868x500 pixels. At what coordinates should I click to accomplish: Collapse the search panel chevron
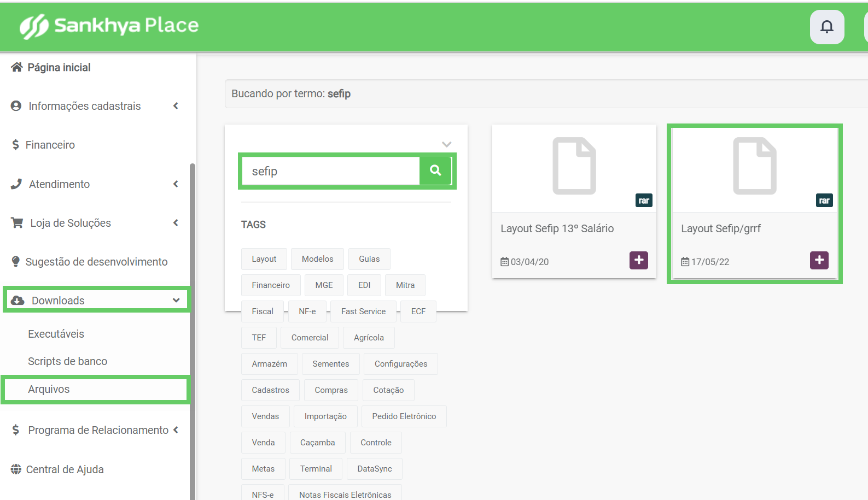447,144
